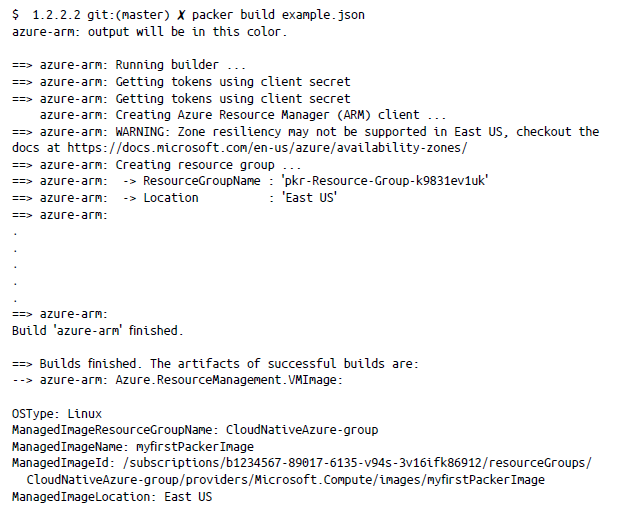Click the 'Builds finished' artifacts summary line
Viewport: 633px width, 507px height.
215,363
